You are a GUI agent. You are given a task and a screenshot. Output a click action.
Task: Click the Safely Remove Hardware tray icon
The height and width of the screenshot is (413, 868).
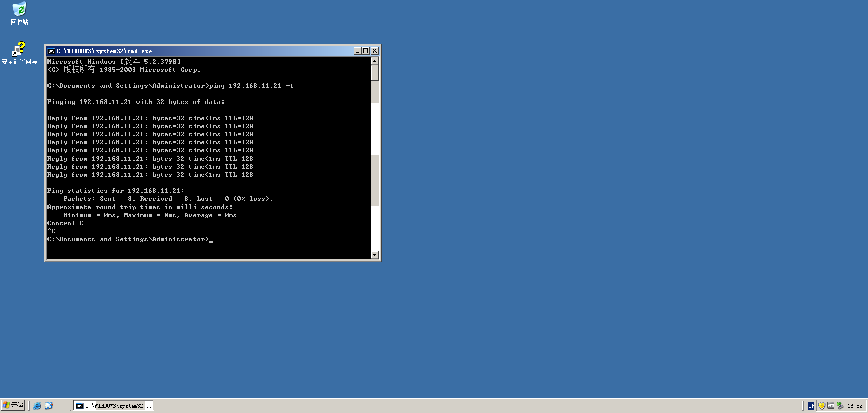click(840, 406)
